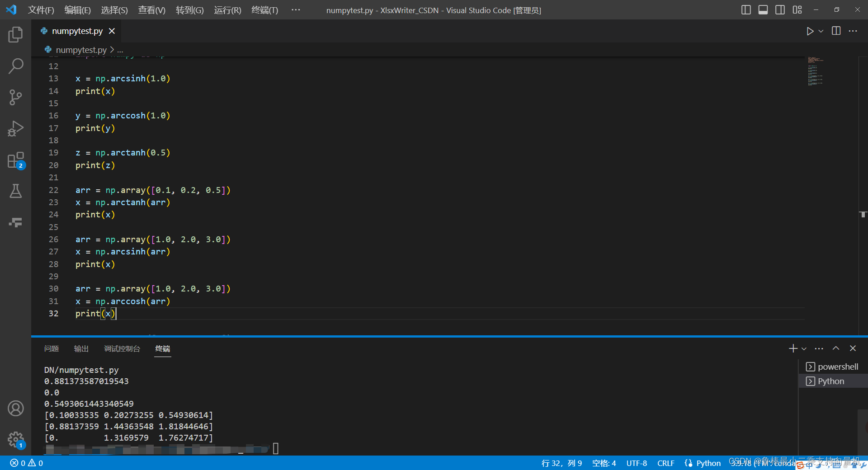The image size is (868, 470).
Task: Close the numpytest.py editor tab
Action: click(112, 31)
